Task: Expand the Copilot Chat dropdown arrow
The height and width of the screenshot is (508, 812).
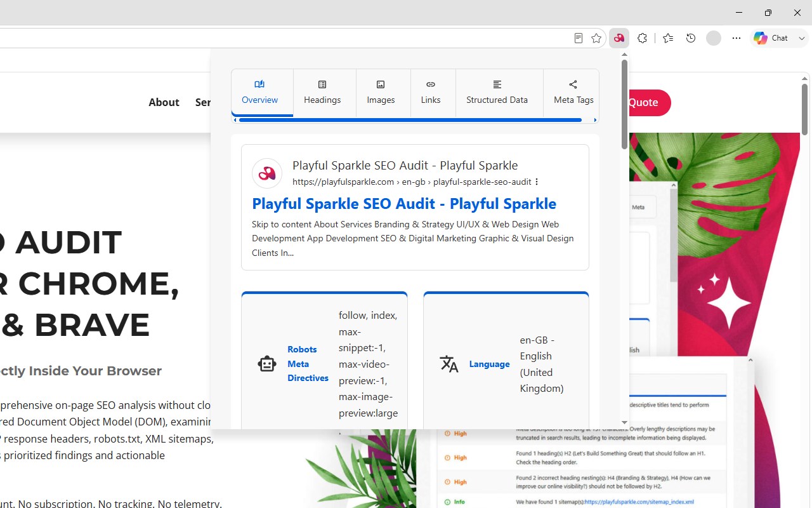Action: tap(801, 38)
